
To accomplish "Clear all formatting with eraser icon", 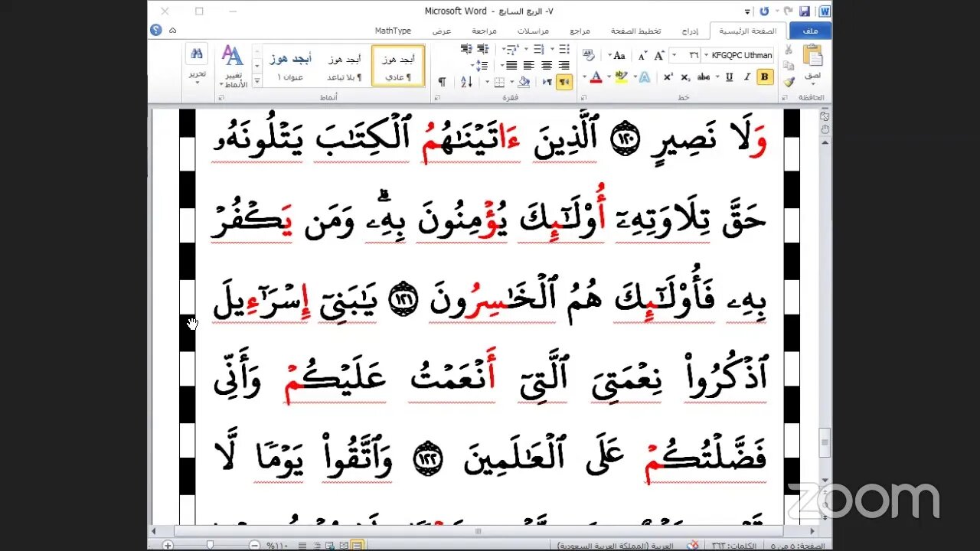I will [589, 55].
